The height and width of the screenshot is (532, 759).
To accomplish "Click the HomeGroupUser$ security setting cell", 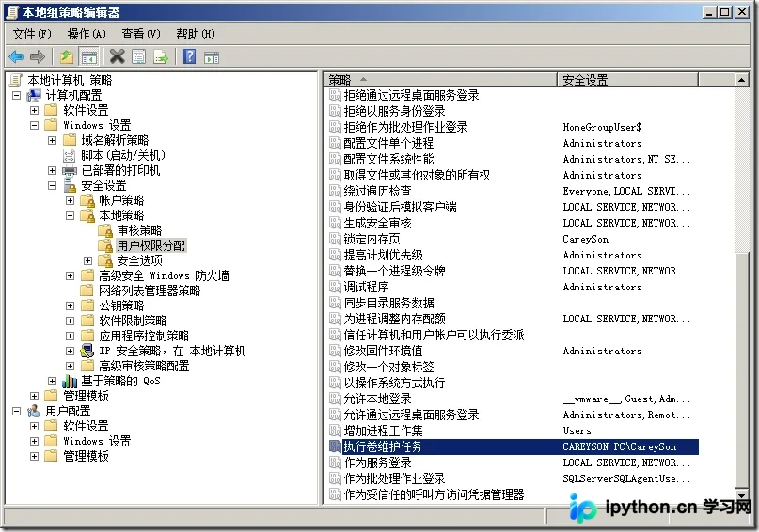I will tap(603, 127).
